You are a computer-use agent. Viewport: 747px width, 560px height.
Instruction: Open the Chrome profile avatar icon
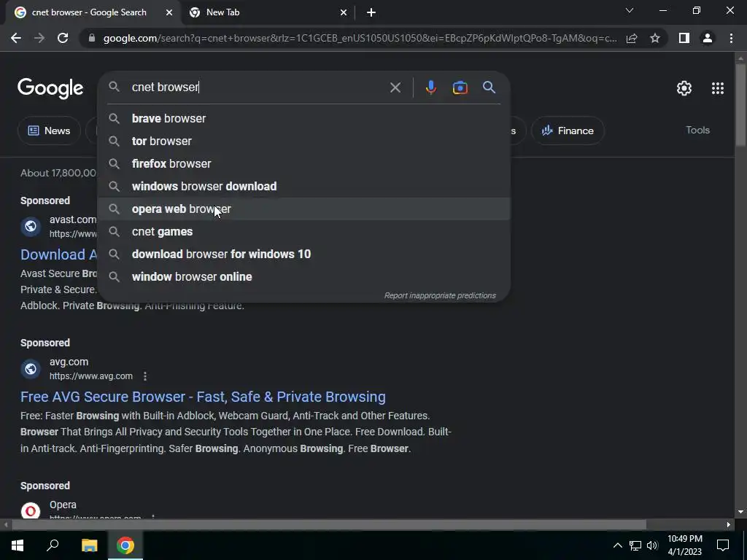(x=708, y=38)
